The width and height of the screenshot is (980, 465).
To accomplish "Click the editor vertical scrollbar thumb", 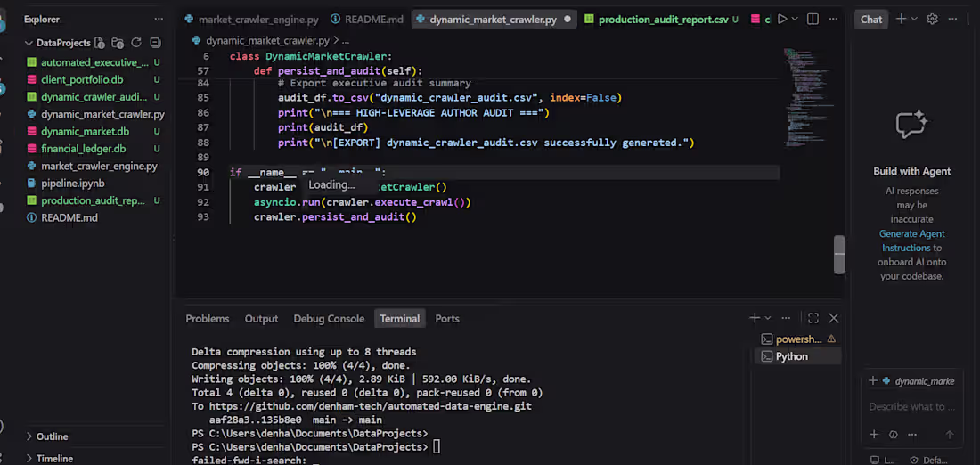I will [x=839, y=255].
